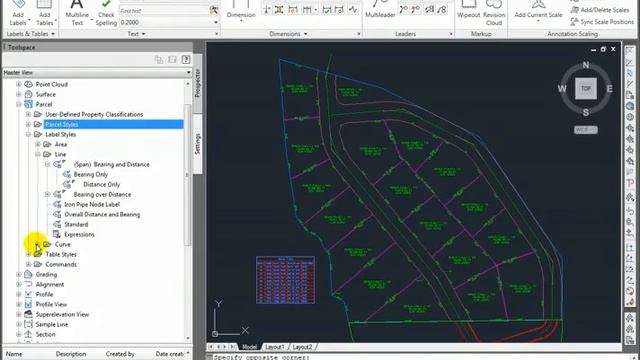Click the ViewCube TOP face
Image resolution: width=640 pixels, height=360 pixels.
pyautogui.click(x=586, y=89)
